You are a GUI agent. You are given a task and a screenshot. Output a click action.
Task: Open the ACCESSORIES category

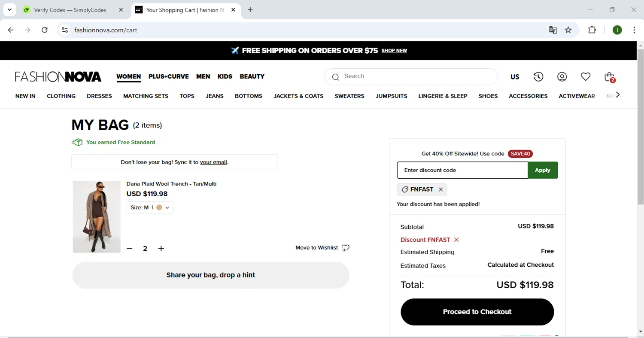pos(528,96)
